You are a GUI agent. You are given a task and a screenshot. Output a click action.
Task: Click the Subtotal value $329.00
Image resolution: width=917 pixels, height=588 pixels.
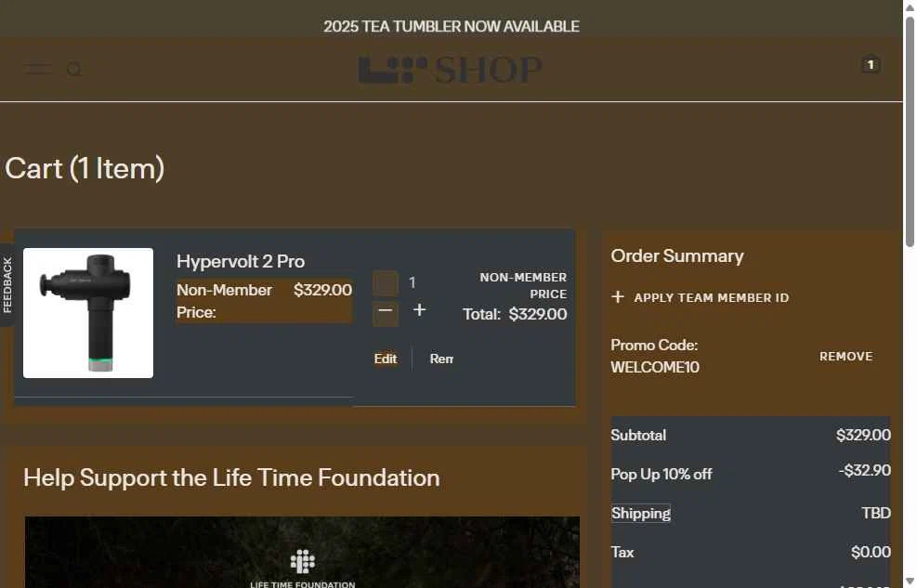click(863, 435)
